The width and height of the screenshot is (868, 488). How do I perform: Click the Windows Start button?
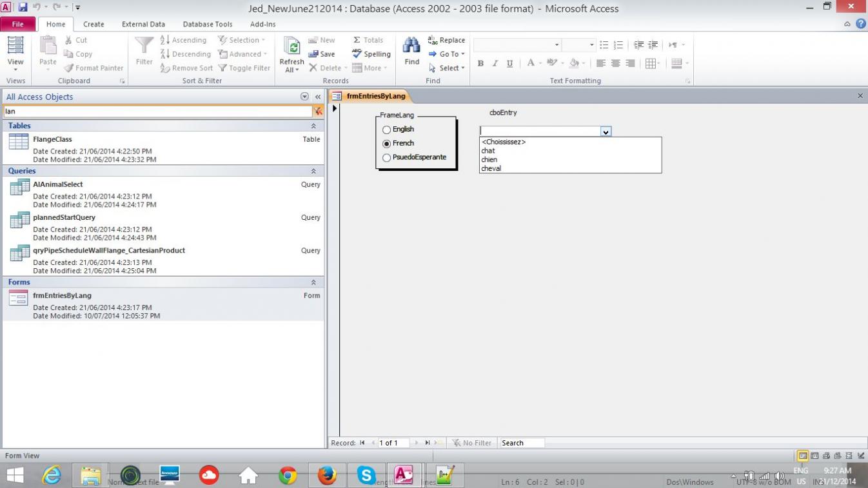pyautogui.click(x=14, y=476)
